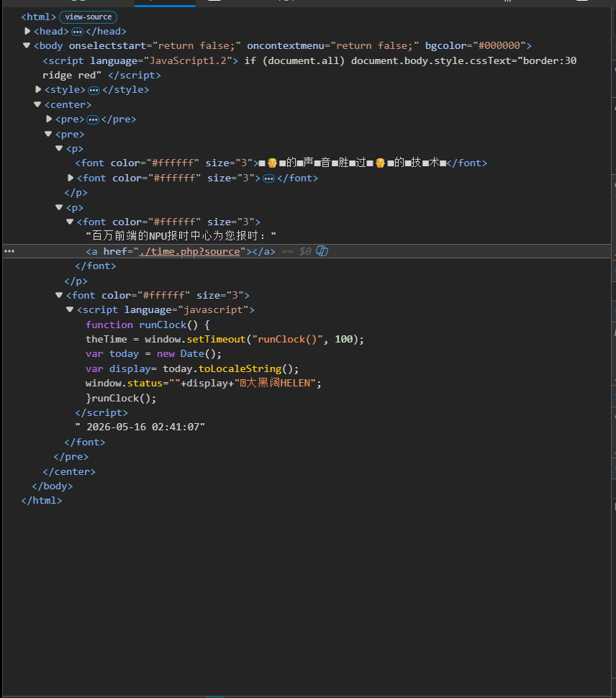Click the <center> opening tag name

click(68, 105)
